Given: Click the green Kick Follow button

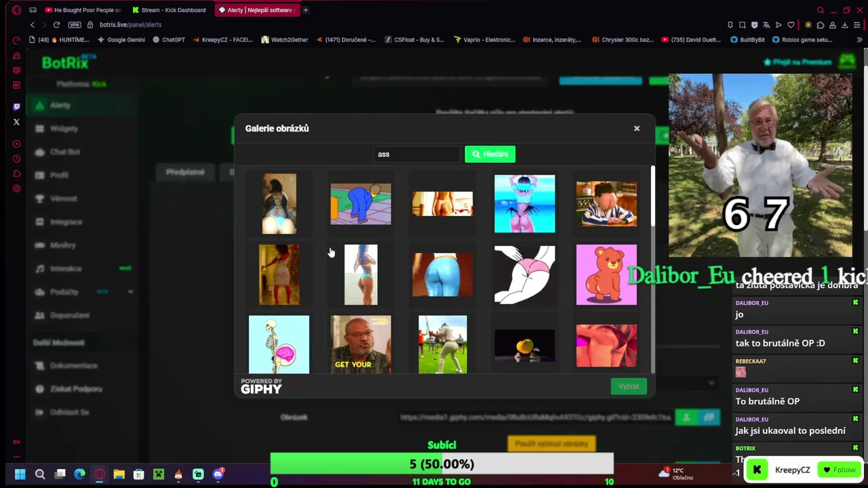Looking at the screenshot, I should (x=839, y=470).
